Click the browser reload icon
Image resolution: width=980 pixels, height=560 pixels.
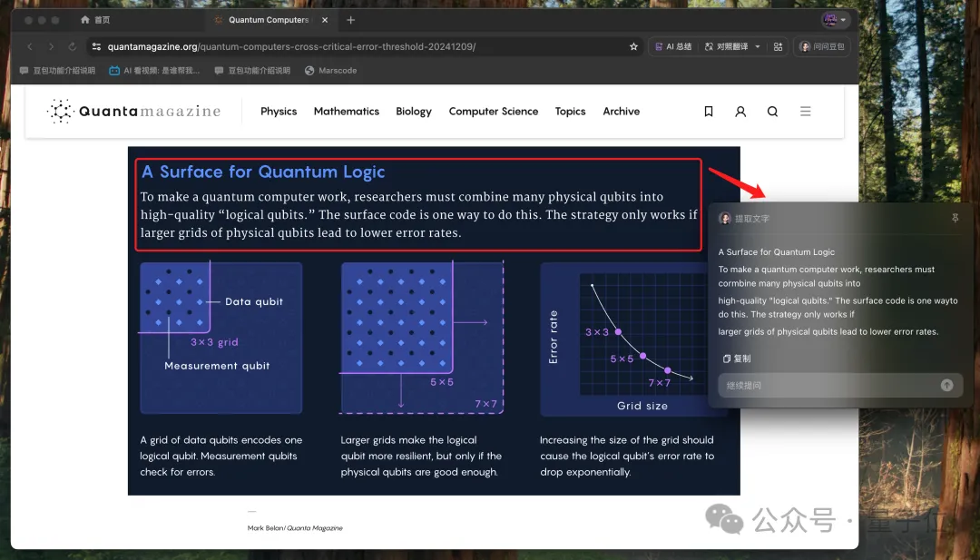72,47
